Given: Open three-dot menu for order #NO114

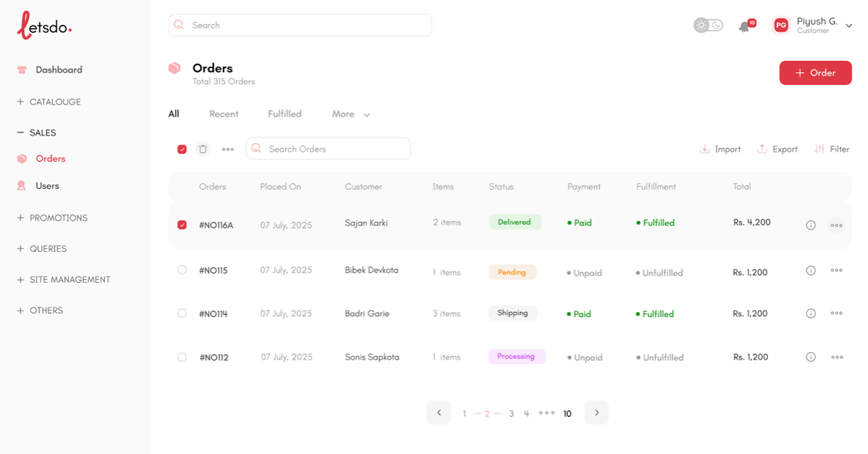Looking at the screenshot, I should coord(836,313).
